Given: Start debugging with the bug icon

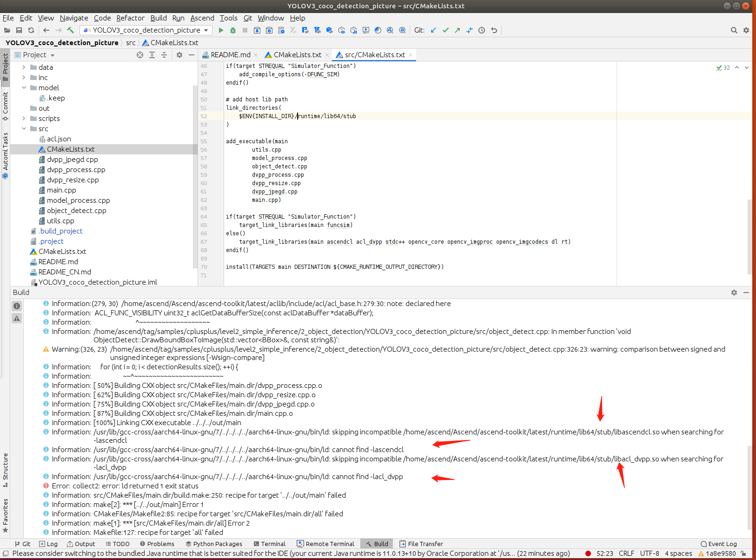Looking at the screenshot, I should (233, 30).
